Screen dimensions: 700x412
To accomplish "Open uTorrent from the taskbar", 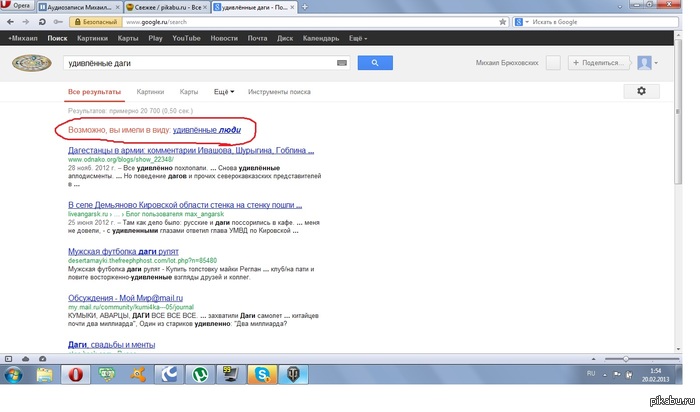I will 200,375.
